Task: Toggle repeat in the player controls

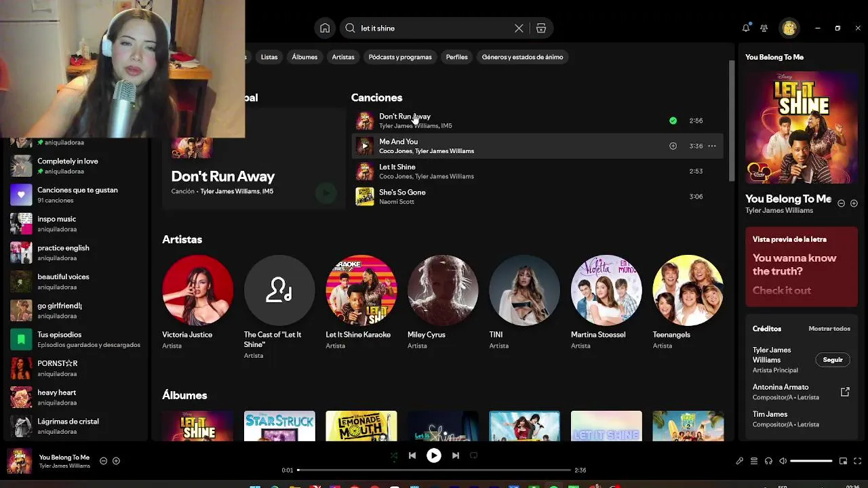Action: tap(474, 455)
